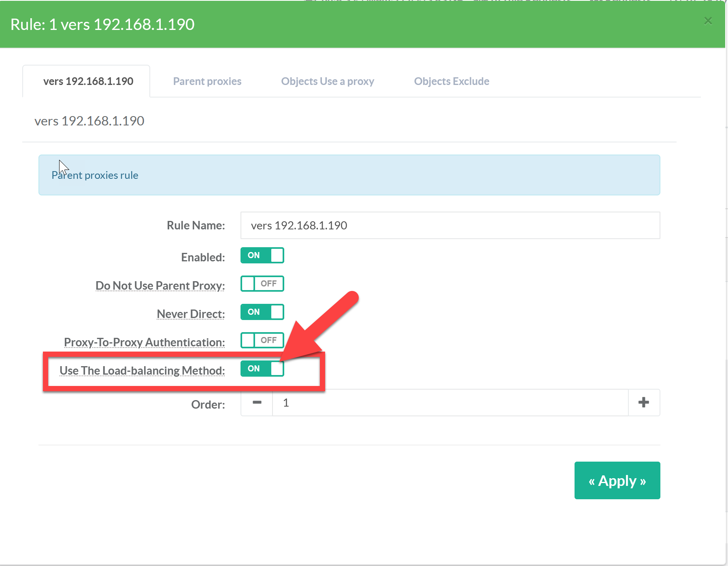Close the rule dialog with the X
This screenshot has width=728, height=566.
708,21
